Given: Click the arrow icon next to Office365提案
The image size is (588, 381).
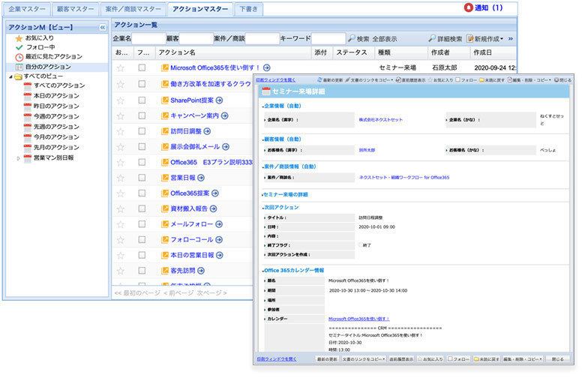Looking at the screenshot, I should (214, 193).
